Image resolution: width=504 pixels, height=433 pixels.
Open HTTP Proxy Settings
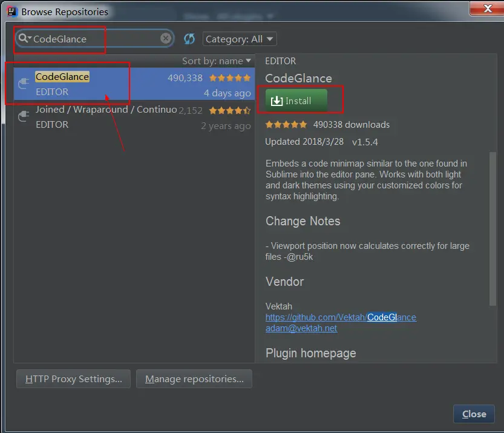(x=74, y=378)
